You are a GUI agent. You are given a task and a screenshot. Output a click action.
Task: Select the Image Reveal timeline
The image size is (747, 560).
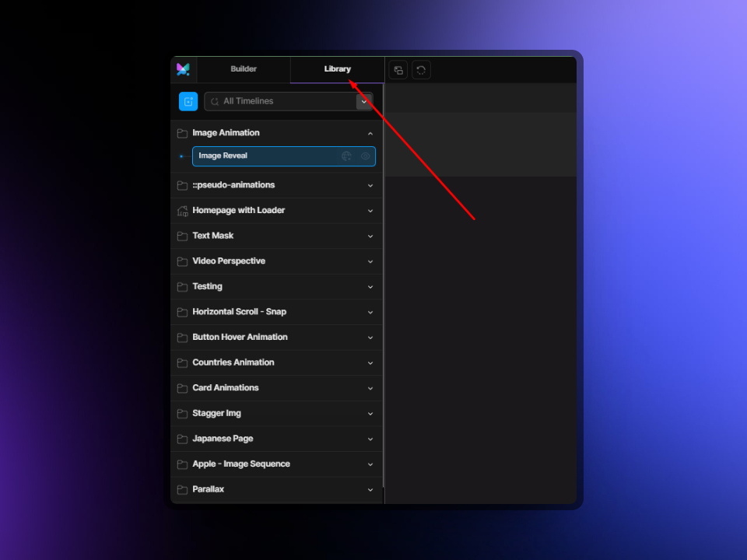[x=284, y=156]
